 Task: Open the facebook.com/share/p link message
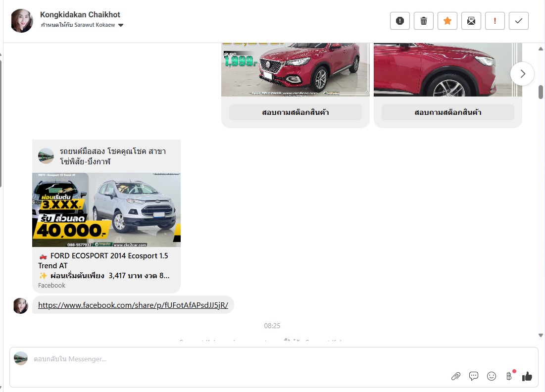point(133,305)
